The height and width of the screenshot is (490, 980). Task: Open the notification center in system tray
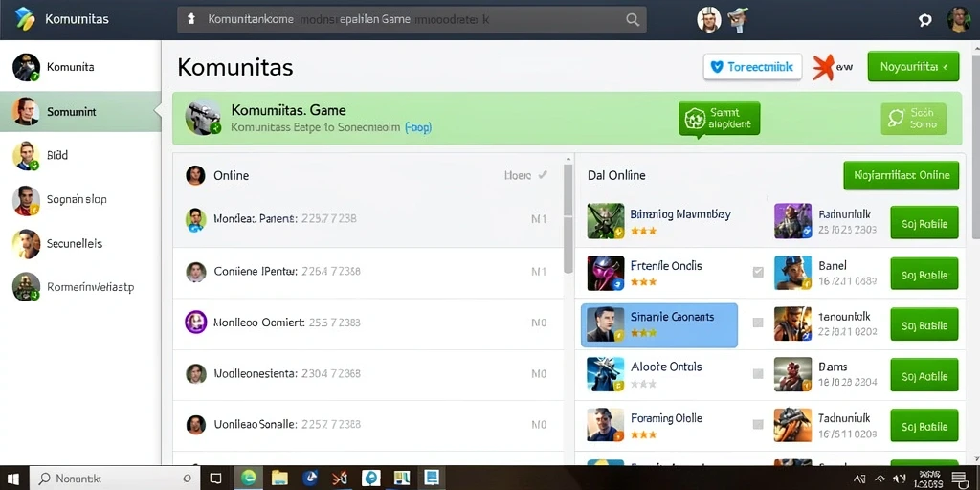pyautogui.click(x=959, y=479)
